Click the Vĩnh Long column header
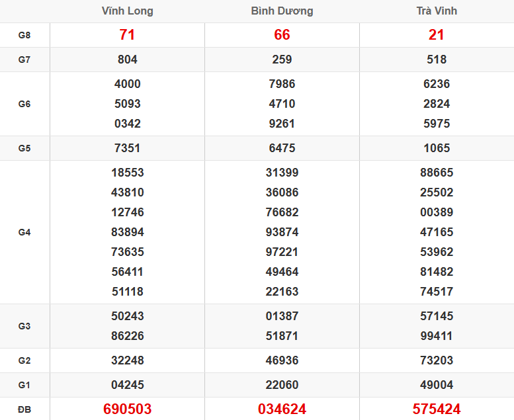Screen dimensions: 514x420 click(x=127, y=11)
